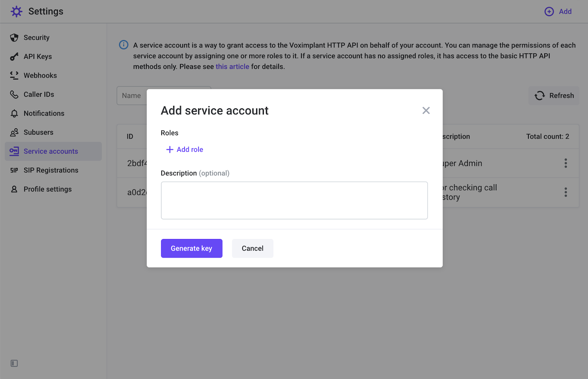Open the Service accounts menu item
588x379 pixels.
click(53, 151)
